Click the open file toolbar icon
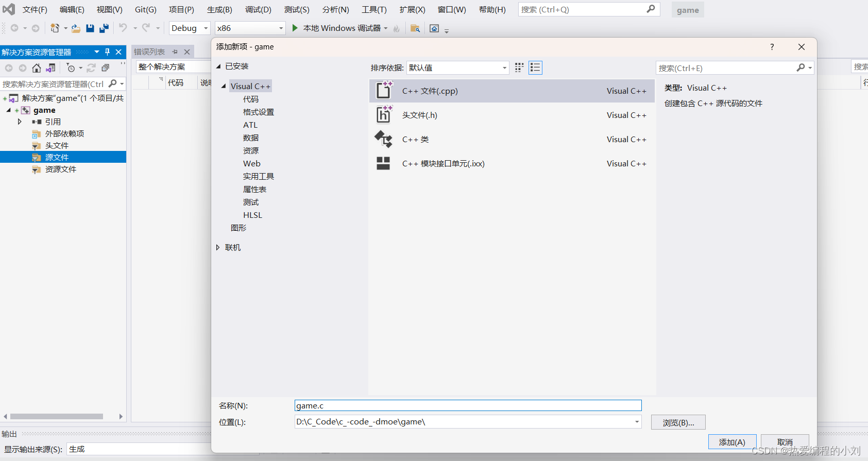The height and width of the screenshot is (461, 868). [x=76, y=28]
